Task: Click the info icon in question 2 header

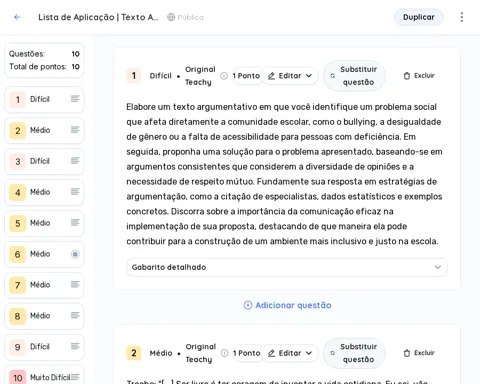Action: click(225, 353)
